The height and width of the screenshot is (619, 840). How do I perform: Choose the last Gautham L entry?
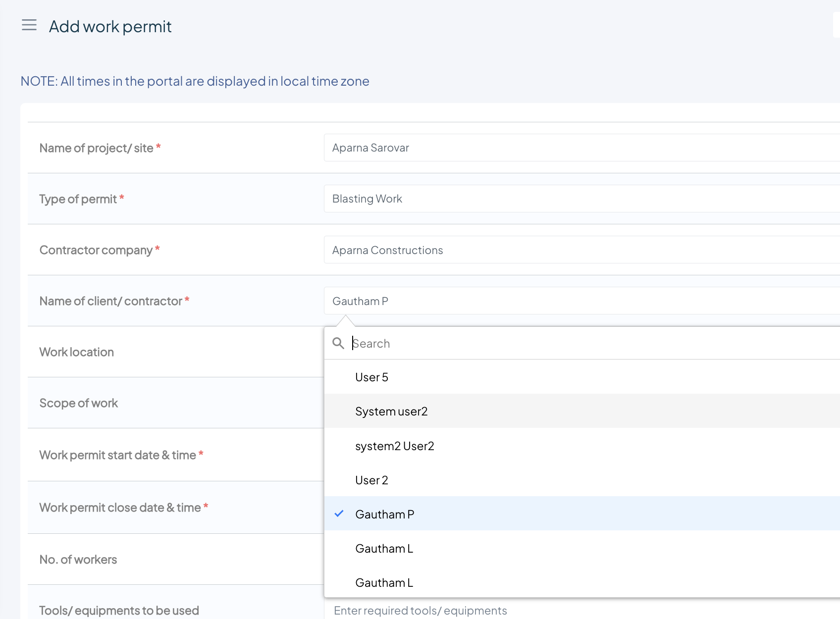(x=384, y=583)
